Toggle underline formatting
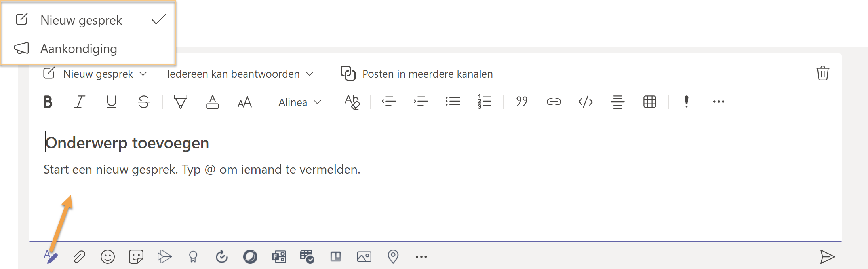 (x=112, y=102)
